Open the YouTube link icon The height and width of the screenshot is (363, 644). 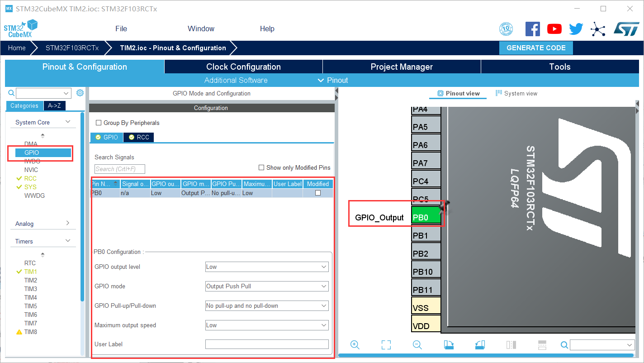pyautogui.click(x=554, y=29)
